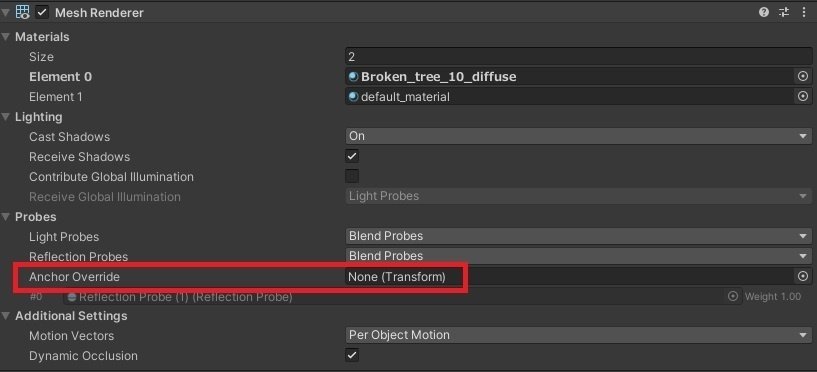This screenshot has width=817, height=372.
Task: Uncheck the Dynamic Occlusion checkbox
Action: tap(352, 355)
